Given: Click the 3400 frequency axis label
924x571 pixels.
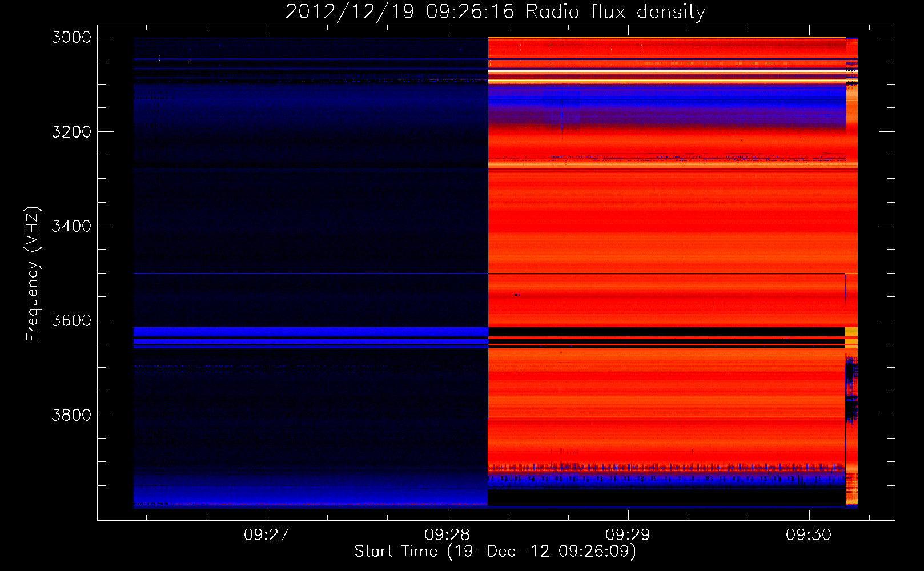Looking at the screenshot, I should 71,226.
